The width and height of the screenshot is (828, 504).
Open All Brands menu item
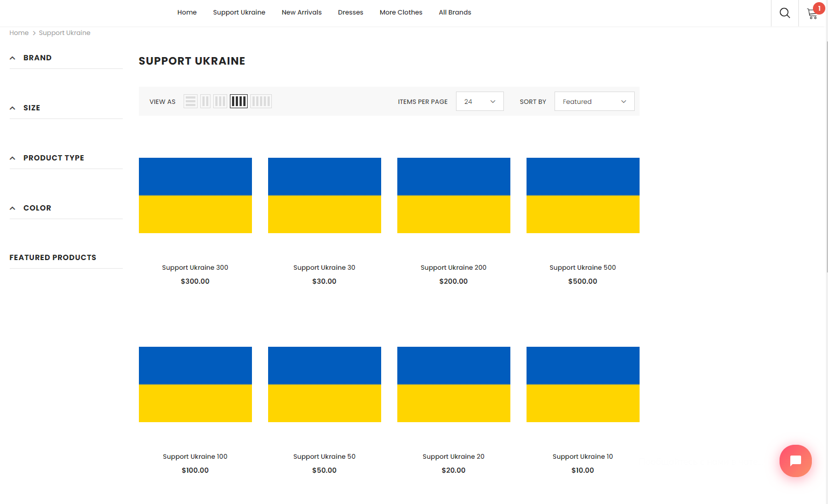click(x=455, y=12)
